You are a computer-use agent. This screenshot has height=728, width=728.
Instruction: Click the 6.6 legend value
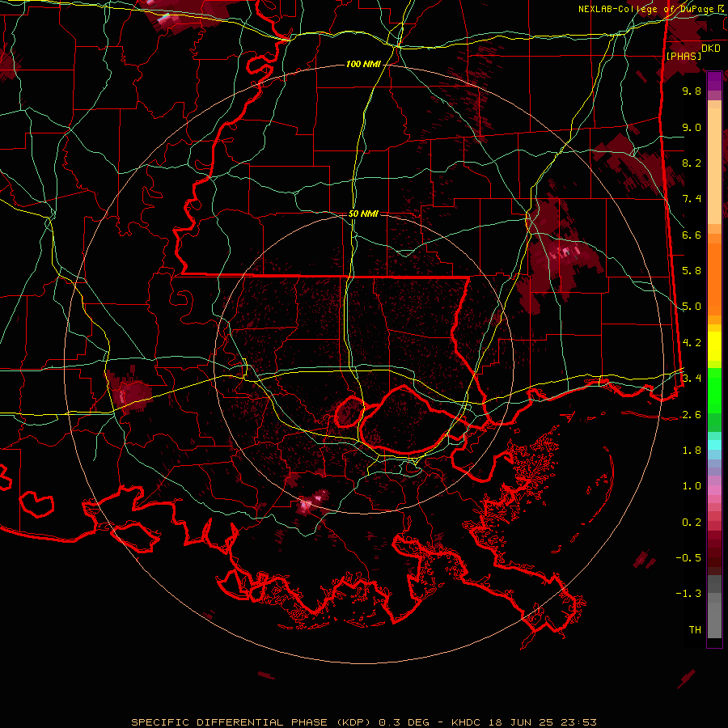(x=692, y=235)
